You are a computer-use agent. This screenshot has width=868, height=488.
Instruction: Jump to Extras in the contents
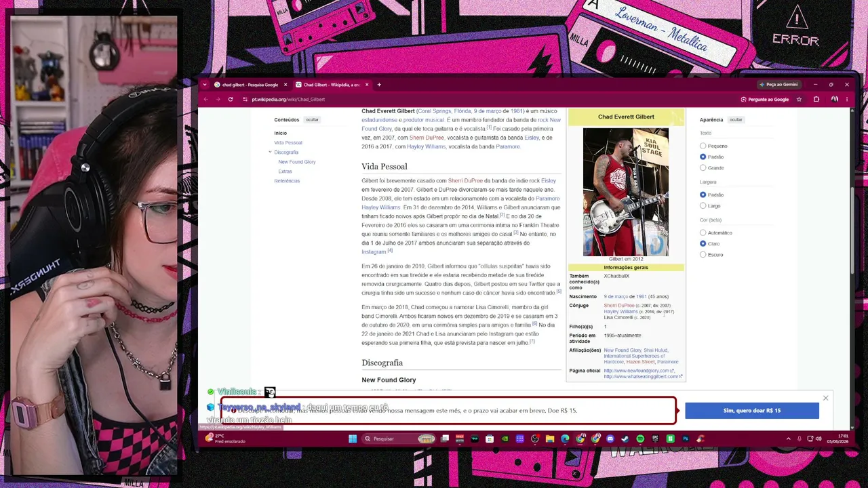[285, 171]
